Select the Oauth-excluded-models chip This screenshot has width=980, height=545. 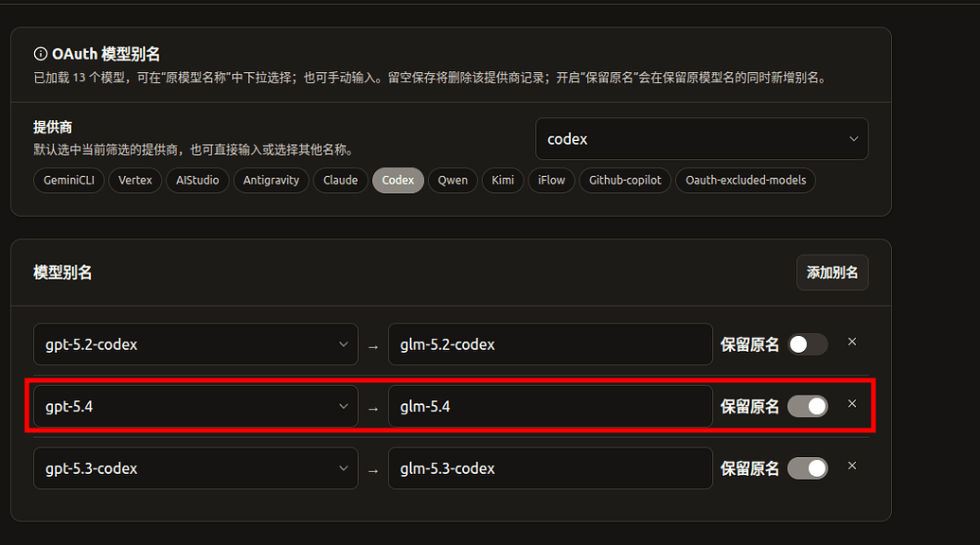click(x=745, y=181)
